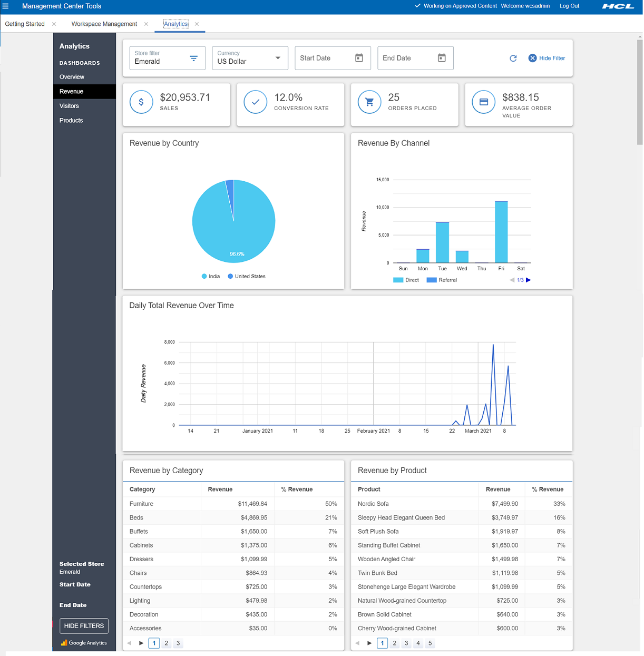This screenshot has width=644, height=656.
Task: Open the End Date calendar picker icon
Action: pos(442,58)
